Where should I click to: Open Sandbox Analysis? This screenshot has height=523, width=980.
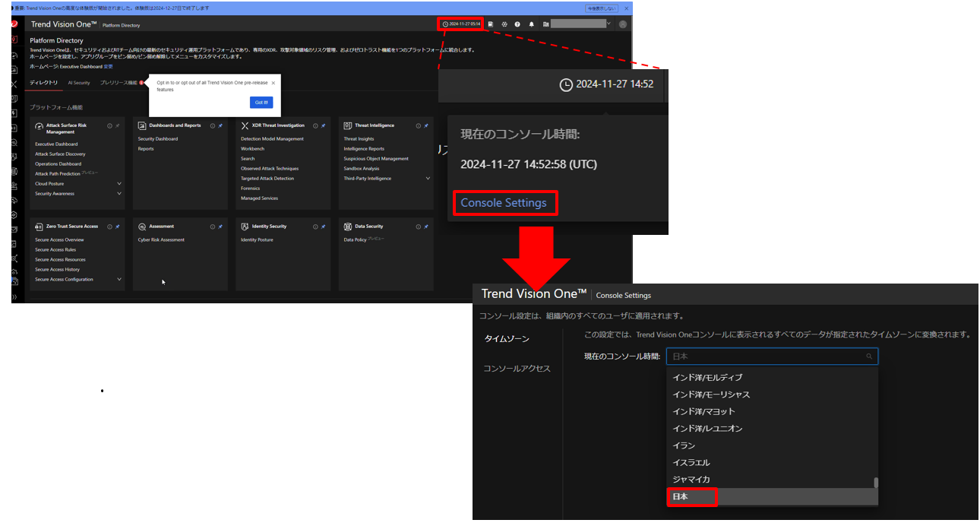coord(361,169)
